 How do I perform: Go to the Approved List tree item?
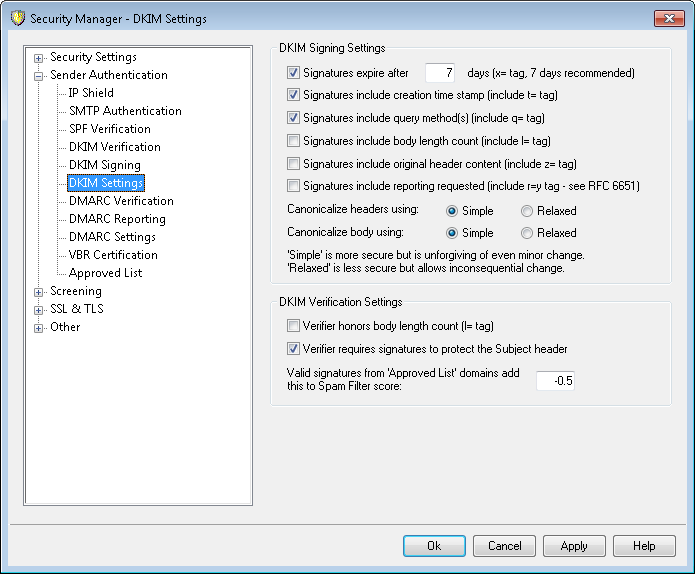point(105,273)
